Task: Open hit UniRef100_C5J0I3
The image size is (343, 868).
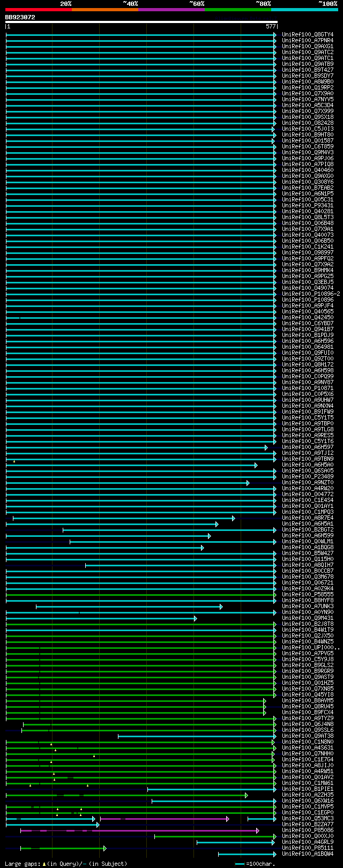Action: pos(308,129)
